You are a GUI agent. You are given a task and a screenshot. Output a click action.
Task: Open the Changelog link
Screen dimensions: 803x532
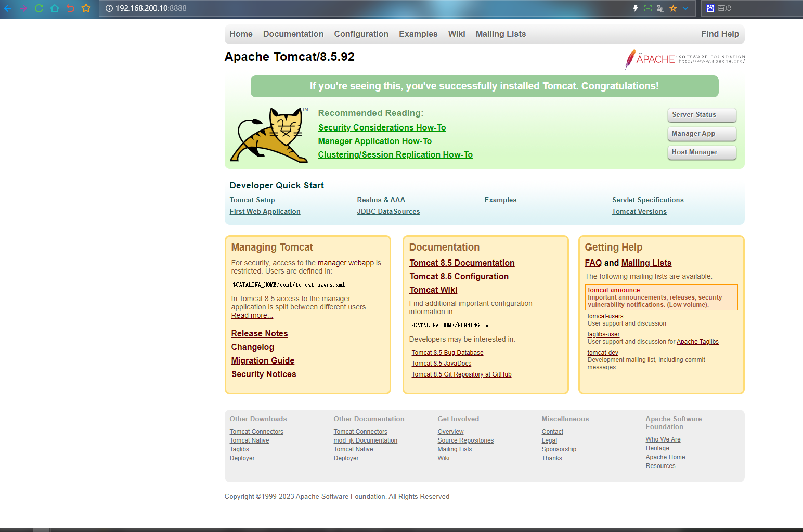pos(253,347)
